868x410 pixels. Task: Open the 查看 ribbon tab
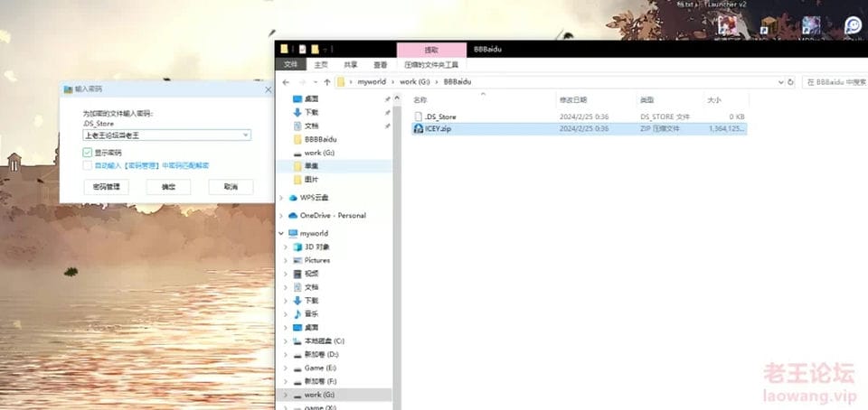click(381, 65)
